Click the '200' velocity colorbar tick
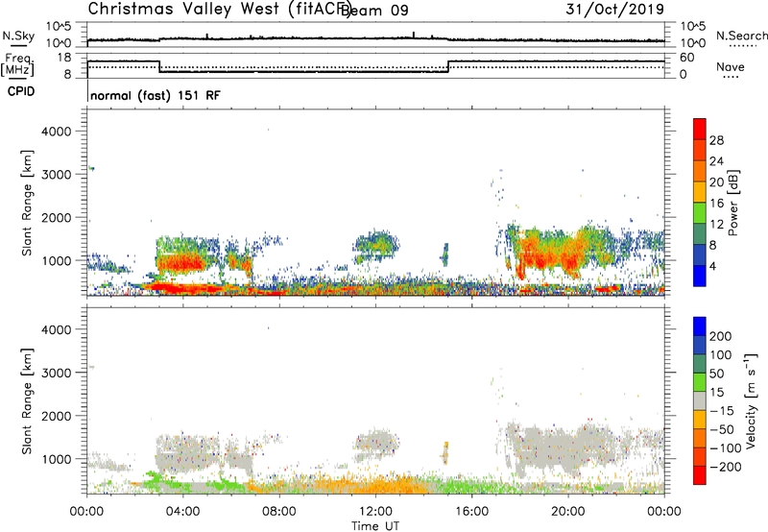The image size is (768, 532). point(721,336)
